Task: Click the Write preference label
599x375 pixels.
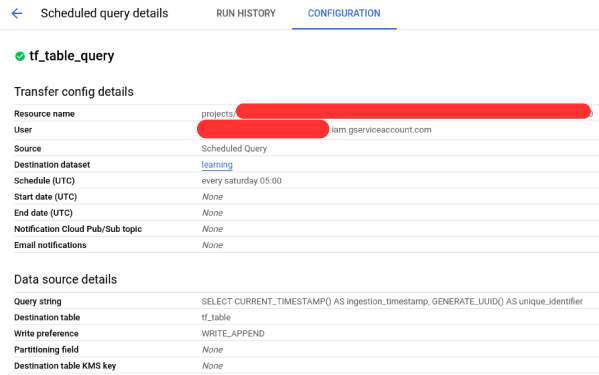Action: [46, 333]
